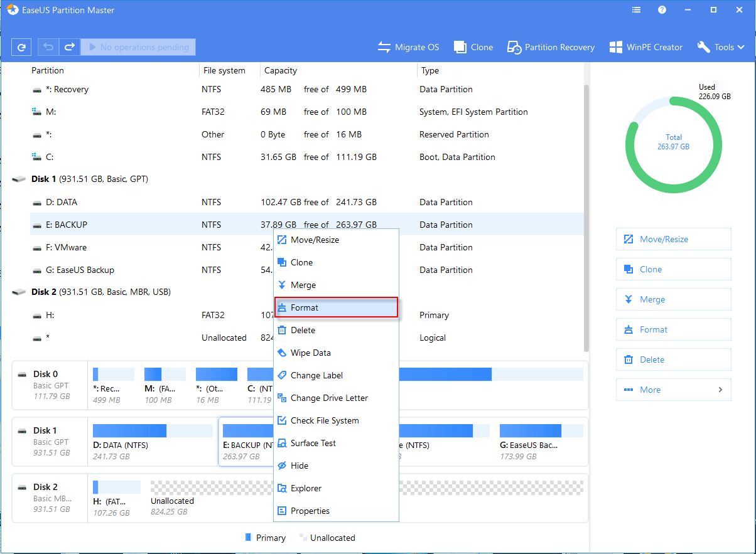
Task: Open Migrate OS tool
Action: pos(408,47)
